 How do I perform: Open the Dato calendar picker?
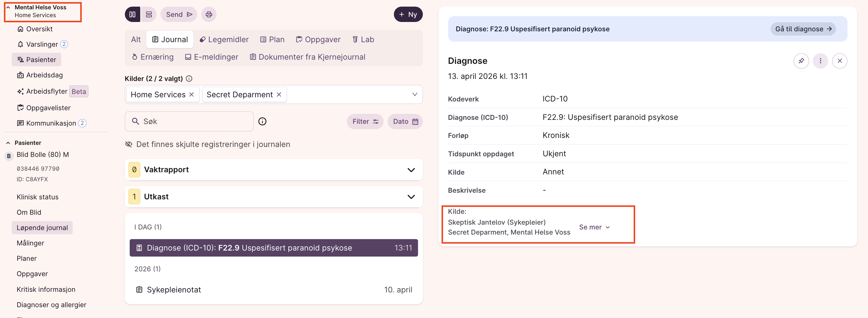coord(405,121)
